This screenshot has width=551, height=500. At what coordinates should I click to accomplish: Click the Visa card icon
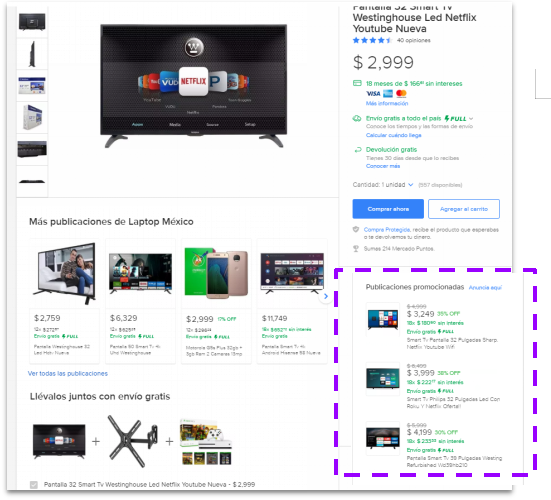pyautogui.click(x=373, y=93)
